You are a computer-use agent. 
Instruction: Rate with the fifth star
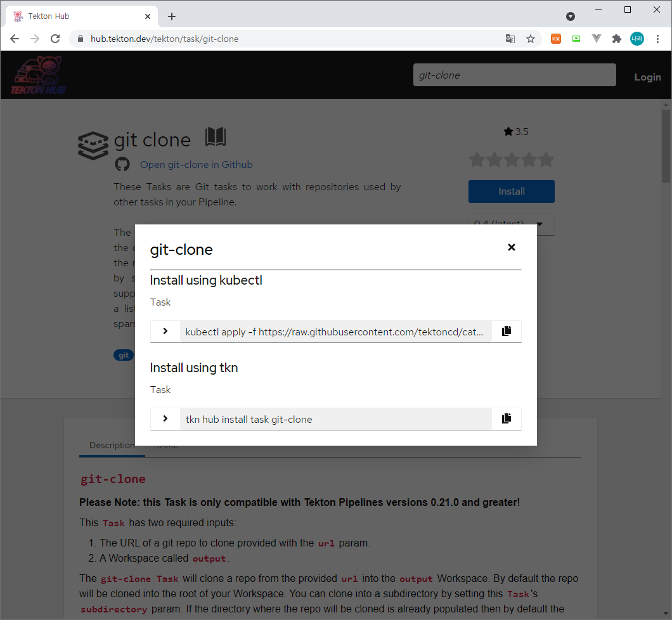(546, 160)
